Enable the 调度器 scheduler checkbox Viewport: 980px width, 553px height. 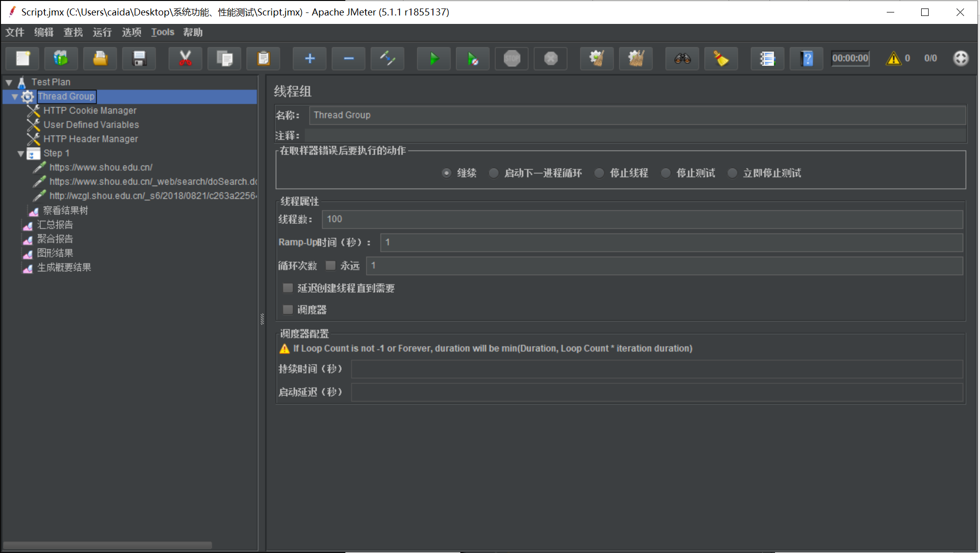pyautogui.click(x=288, y=310)
